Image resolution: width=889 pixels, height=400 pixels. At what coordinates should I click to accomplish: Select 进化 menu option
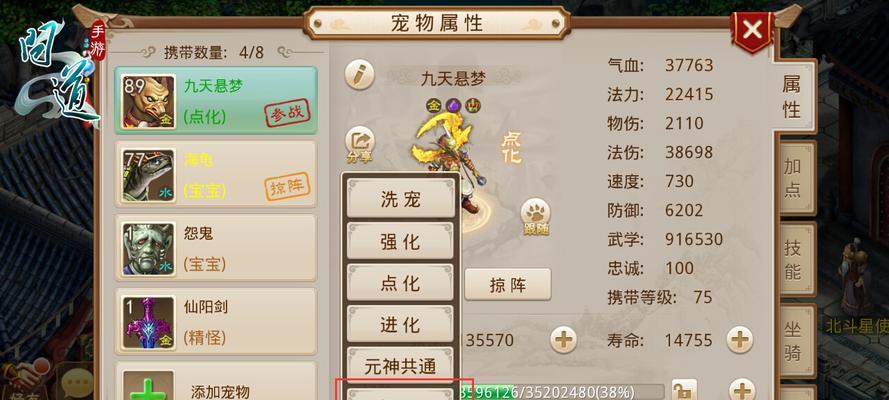point(400,325)
